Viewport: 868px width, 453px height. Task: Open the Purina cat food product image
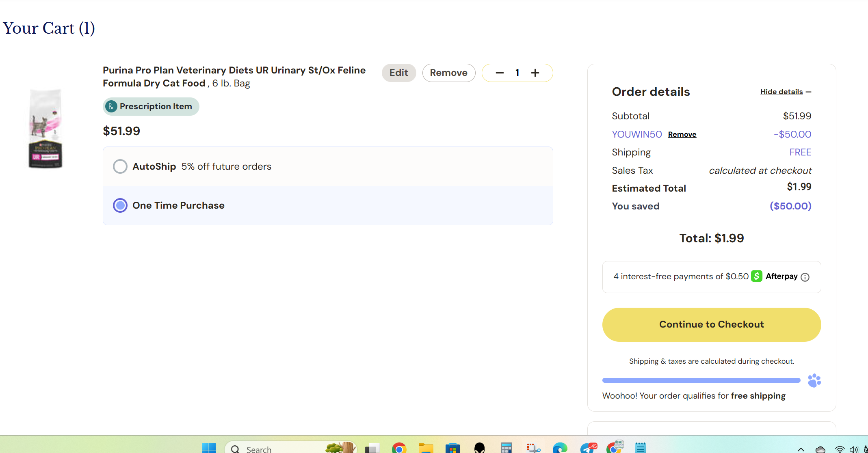point(45,128)
